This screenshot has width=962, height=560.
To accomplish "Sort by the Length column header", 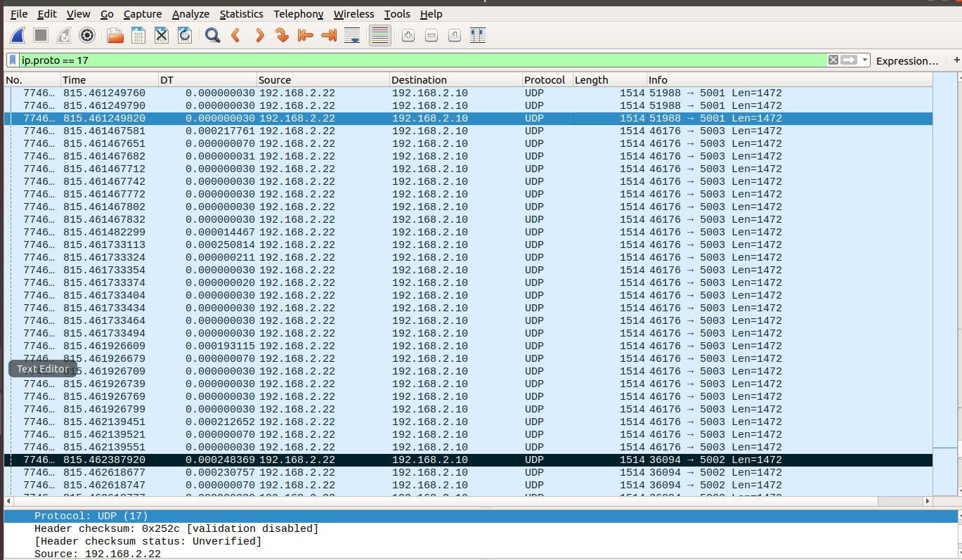I will (x=610, y=80).
